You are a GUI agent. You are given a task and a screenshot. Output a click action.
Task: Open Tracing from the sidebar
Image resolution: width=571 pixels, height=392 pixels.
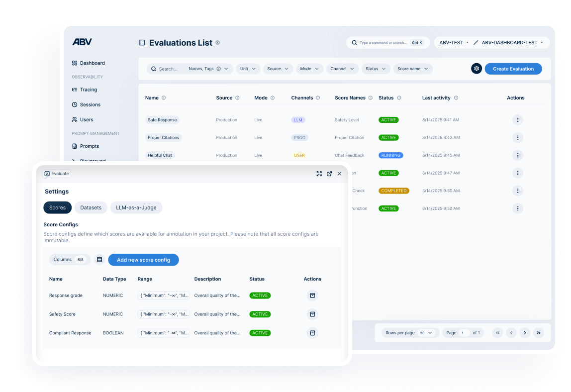click(75, 90)
